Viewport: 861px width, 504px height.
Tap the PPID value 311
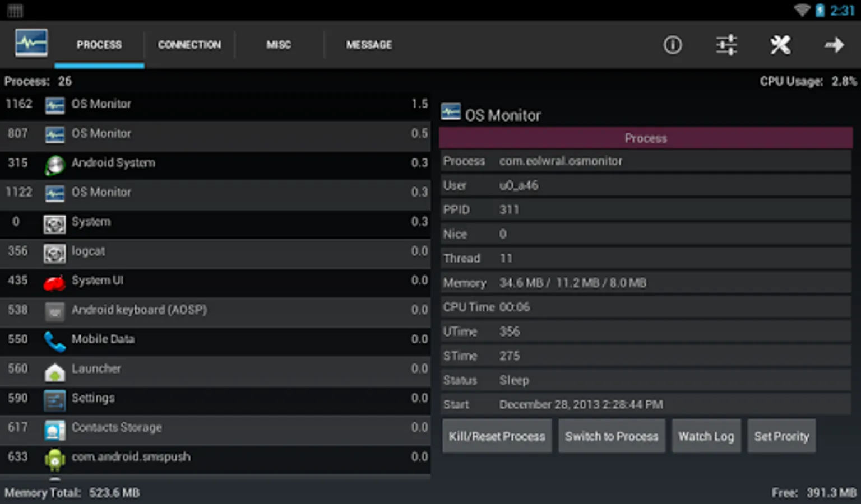[x=509, y=209]
